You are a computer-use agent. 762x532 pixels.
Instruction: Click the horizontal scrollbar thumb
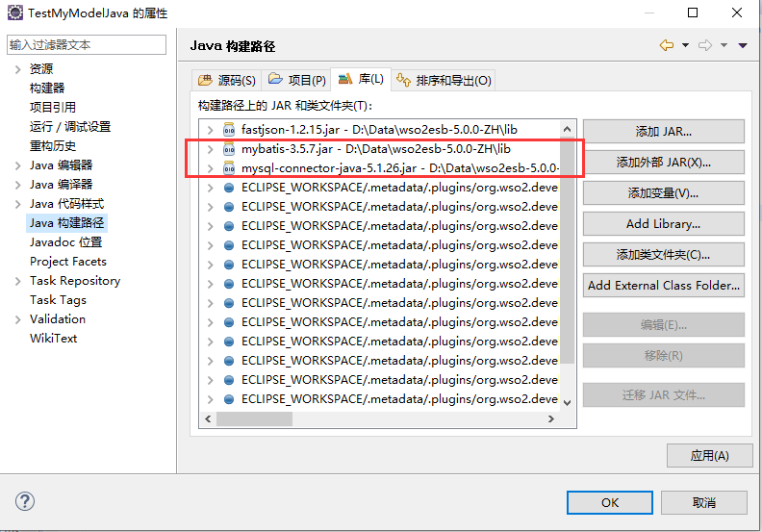coord(254,418)
